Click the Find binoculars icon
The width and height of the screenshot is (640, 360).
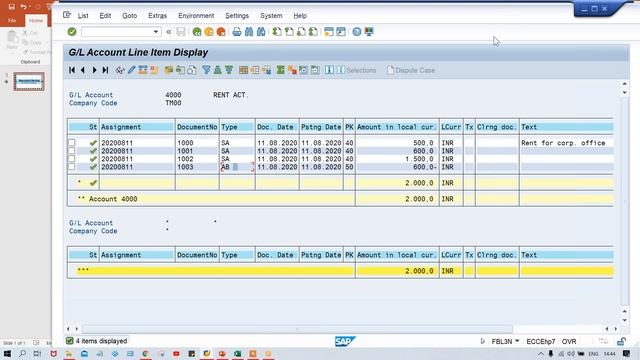tap(249, 31)
